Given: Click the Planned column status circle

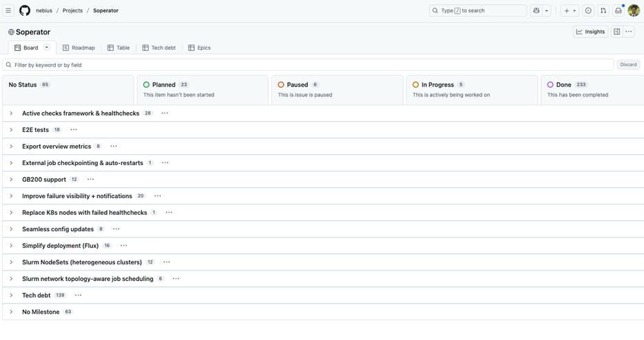Looking at the screenshot, I should coord(146,85).
